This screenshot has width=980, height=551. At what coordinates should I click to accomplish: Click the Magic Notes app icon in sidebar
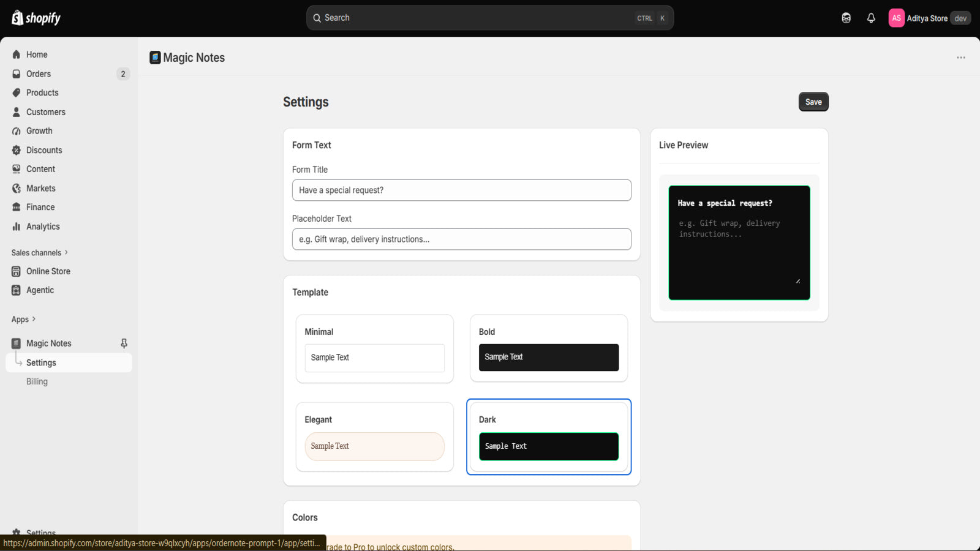tap(17, 343)
